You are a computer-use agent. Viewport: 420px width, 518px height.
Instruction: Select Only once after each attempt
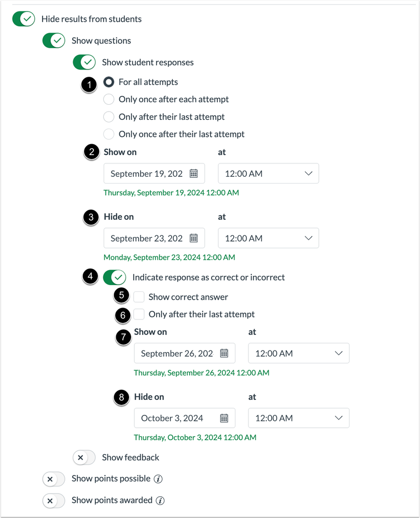(109, 99)
